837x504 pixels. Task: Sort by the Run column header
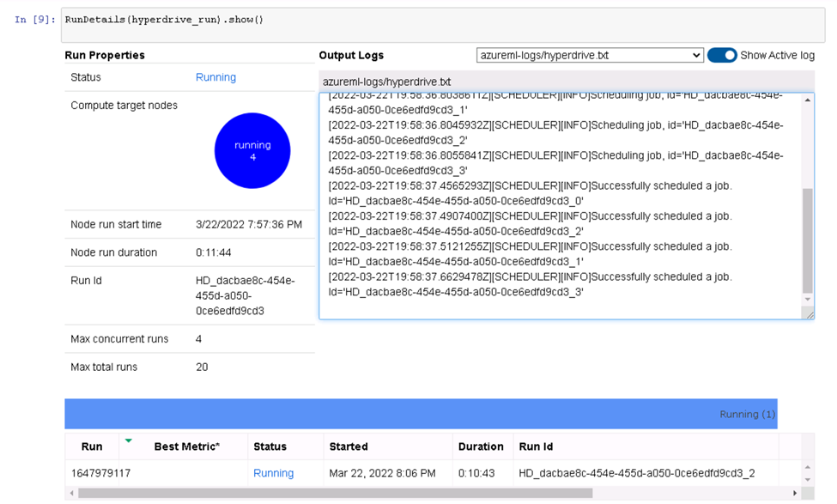click(92, 446)
